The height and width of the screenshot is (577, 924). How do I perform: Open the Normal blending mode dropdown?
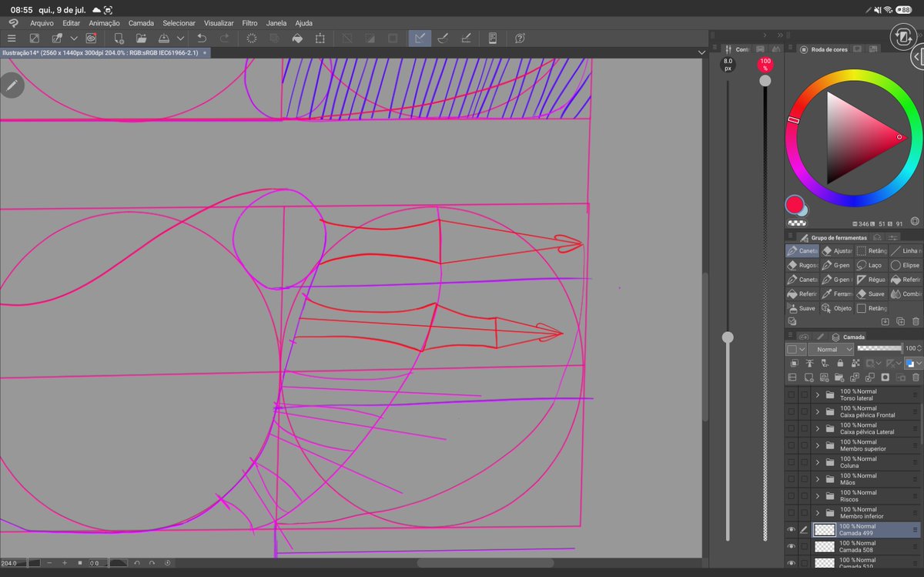[x=831, y=349]
